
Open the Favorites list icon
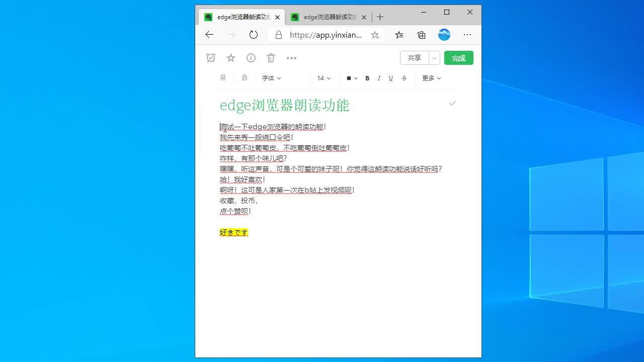(x=399, y=35)
